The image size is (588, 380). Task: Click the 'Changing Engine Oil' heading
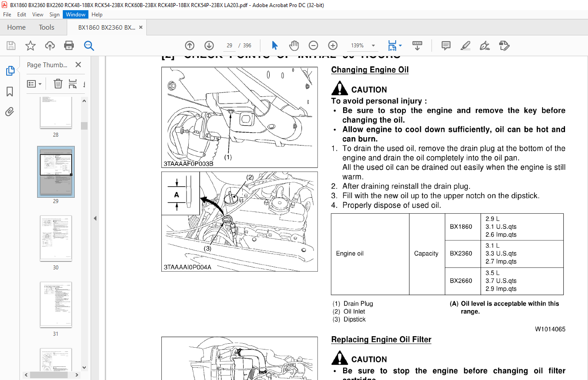click(x=370, y=70)
